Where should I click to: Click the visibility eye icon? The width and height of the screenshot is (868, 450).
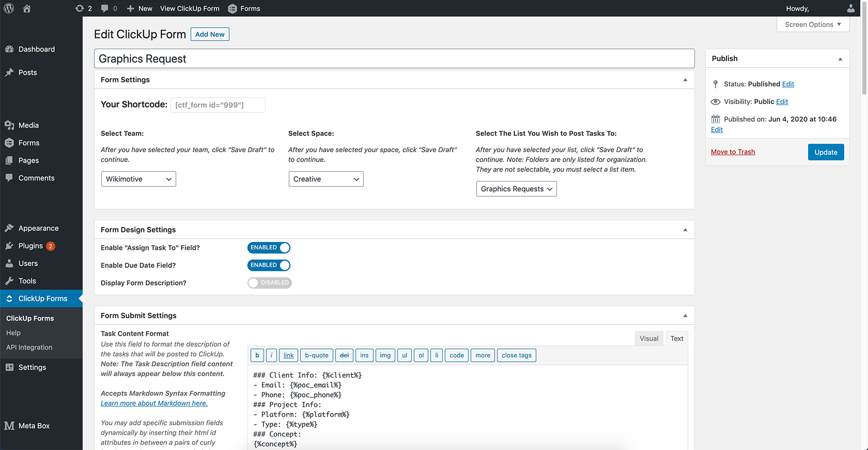[716, 101]
